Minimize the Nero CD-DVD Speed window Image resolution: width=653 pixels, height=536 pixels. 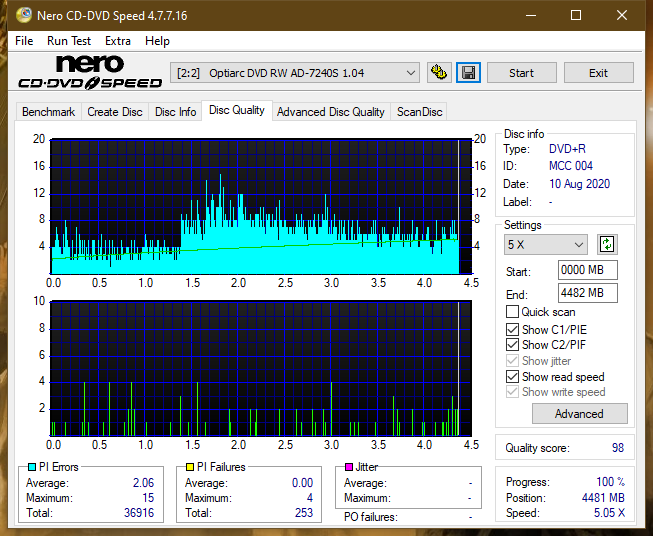point(531,15)
